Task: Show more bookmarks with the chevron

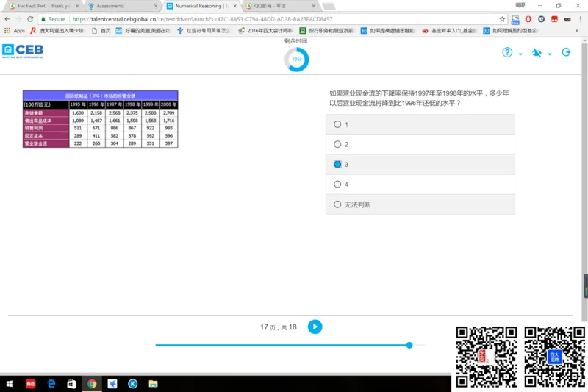Action: coord(577,31)
